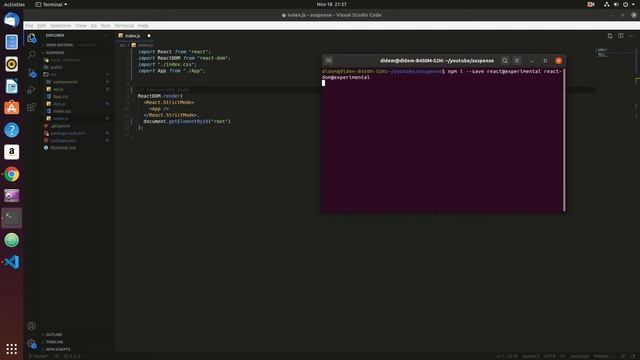The image size is (640, 360).
Task: Open the Search view in the activity bar
Action: [x=31, y=55]
